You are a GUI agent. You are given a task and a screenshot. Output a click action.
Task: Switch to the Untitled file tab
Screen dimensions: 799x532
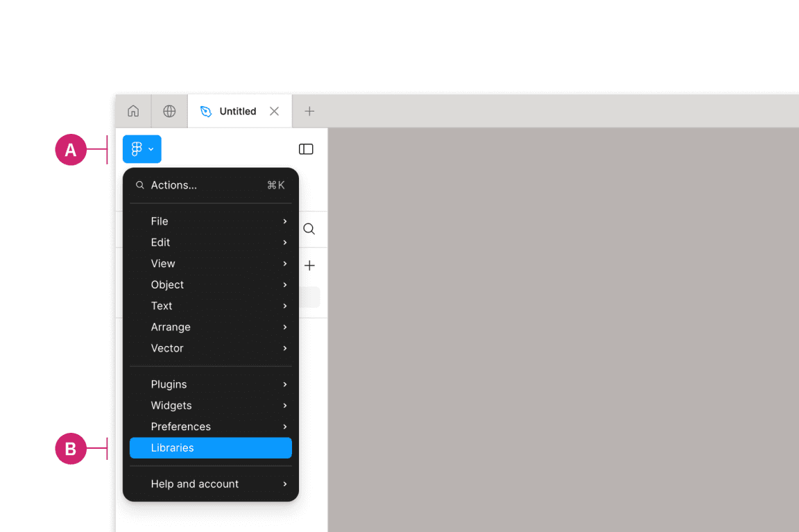239,111
